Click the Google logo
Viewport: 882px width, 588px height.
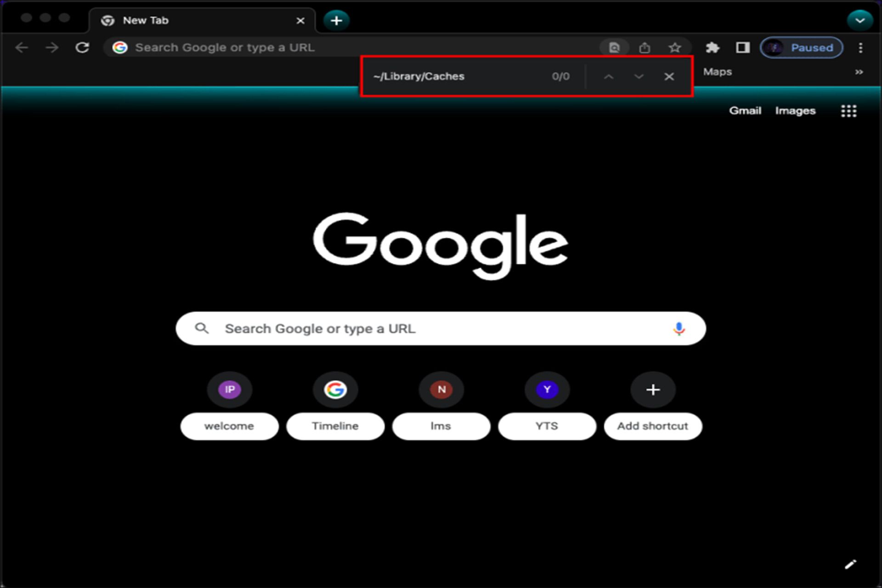441,246
